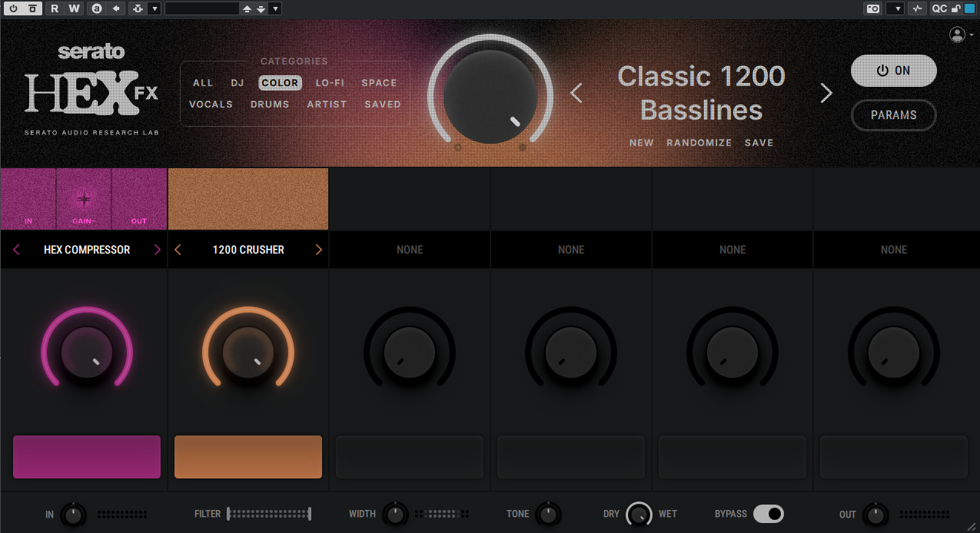Click the IN gain knob
Viewport: 980px width, 533px height.
coord(73,515)
